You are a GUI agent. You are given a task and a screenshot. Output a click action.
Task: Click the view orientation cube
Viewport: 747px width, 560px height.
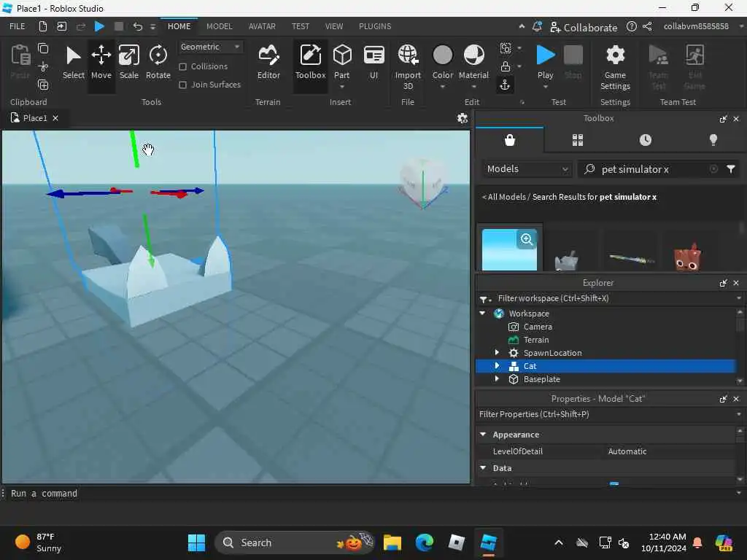pos(422,183)
